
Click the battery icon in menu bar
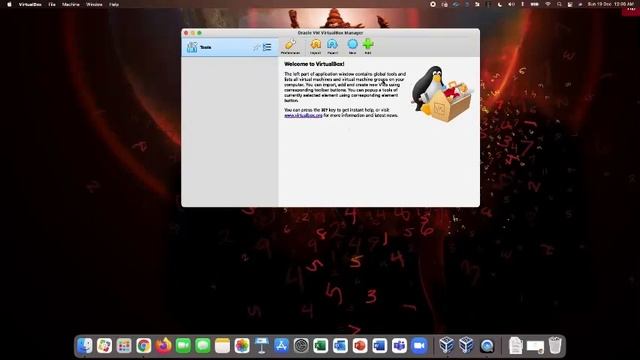534,4
